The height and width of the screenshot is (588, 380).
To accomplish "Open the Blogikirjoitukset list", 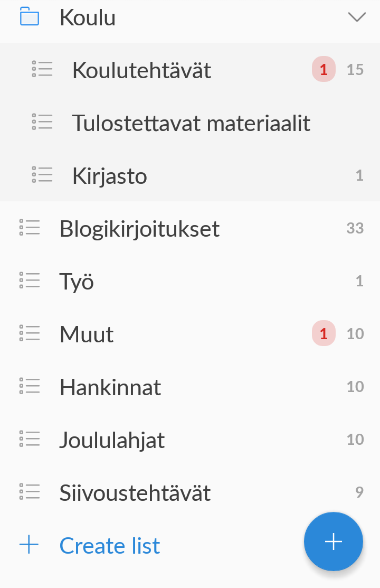I will tap(139, 229).
